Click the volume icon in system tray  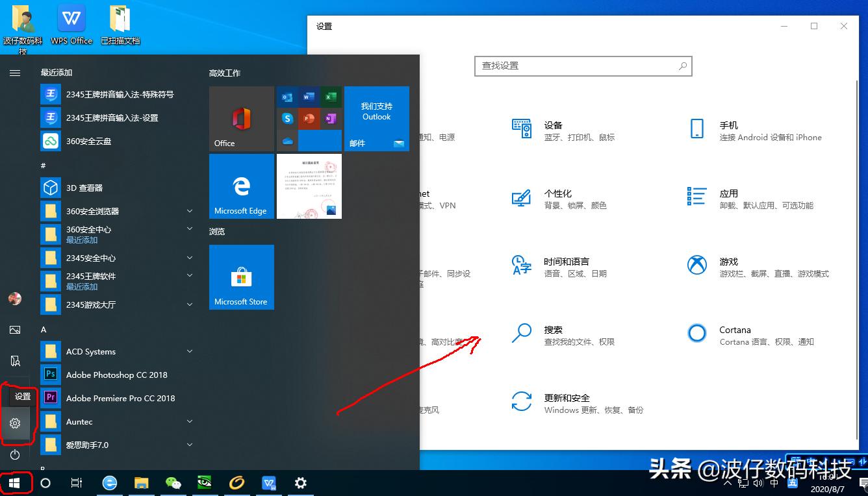pos(758,483)
